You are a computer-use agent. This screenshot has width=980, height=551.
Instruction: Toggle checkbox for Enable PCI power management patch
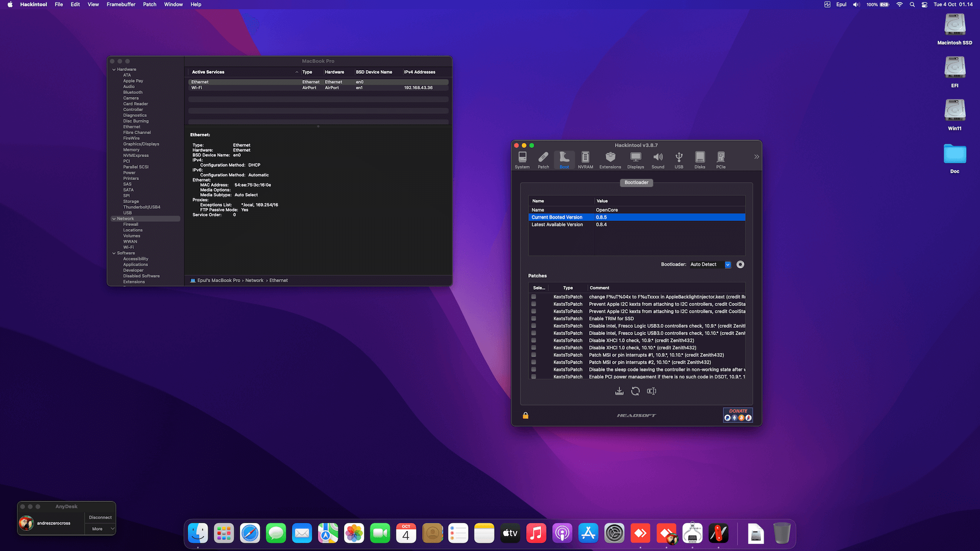point(533,377)
